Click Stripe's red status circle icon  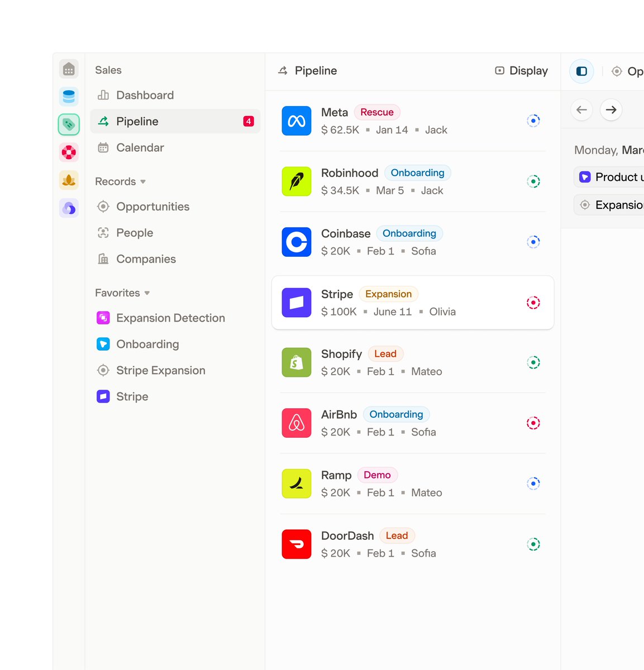point(533,303)
